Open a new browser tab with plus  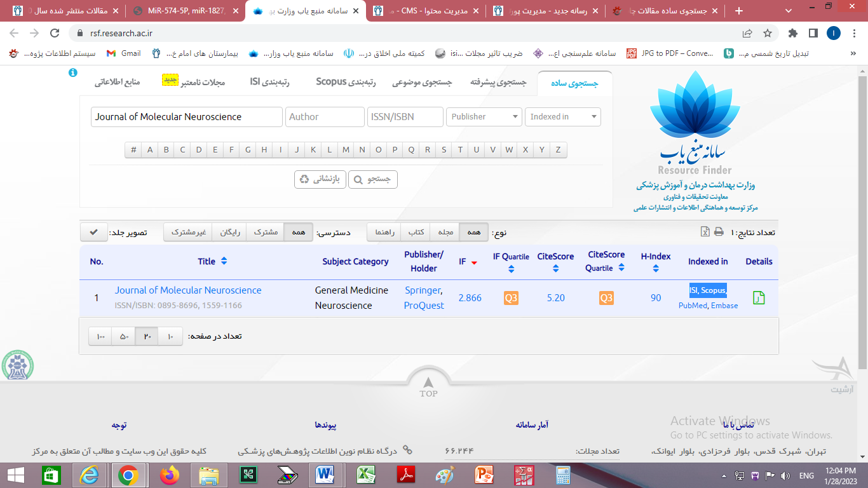click(738, 11)
